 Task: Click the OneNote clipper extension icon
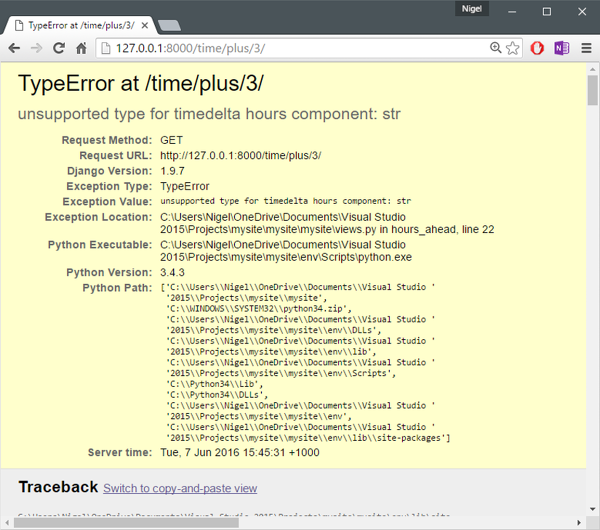click(561, 48)
